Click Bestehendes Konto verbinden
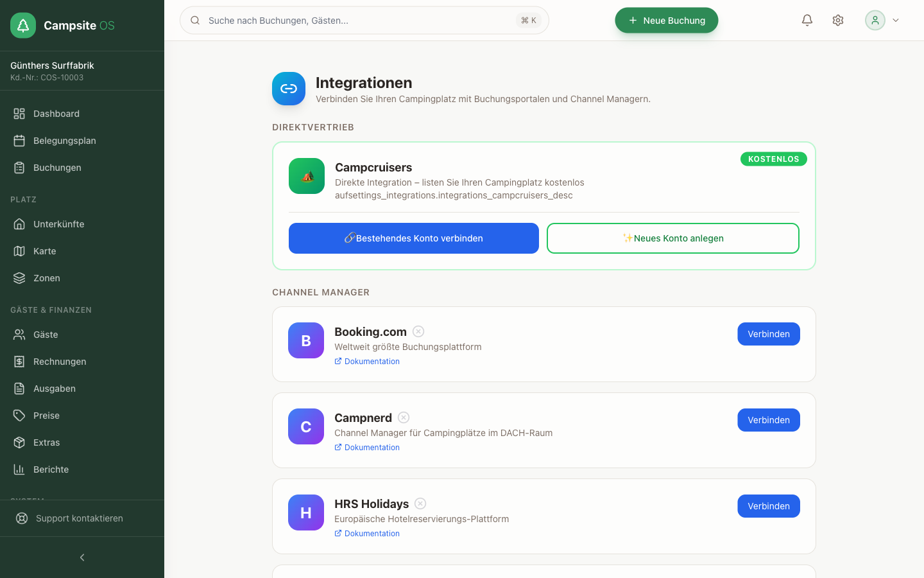 (x=414, y=238)
